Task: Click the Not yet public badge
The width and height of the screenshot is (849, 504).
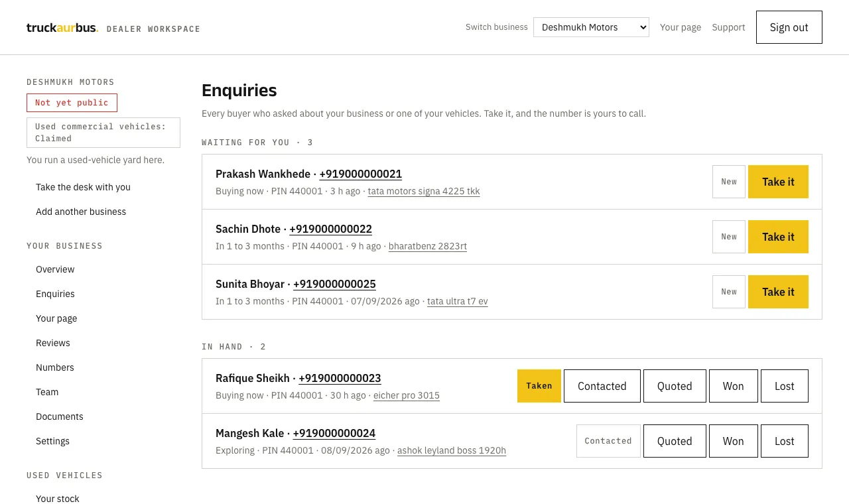Action: (x=72, y=103)
